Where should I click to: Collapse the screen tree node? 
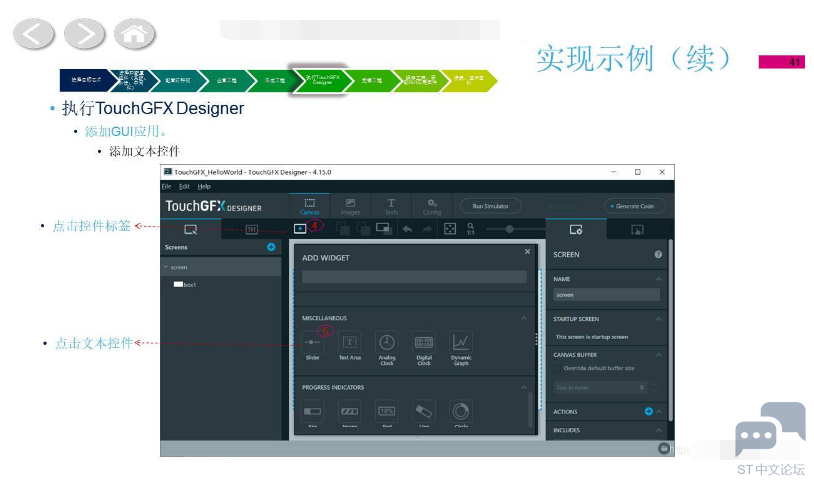[166, 267]
